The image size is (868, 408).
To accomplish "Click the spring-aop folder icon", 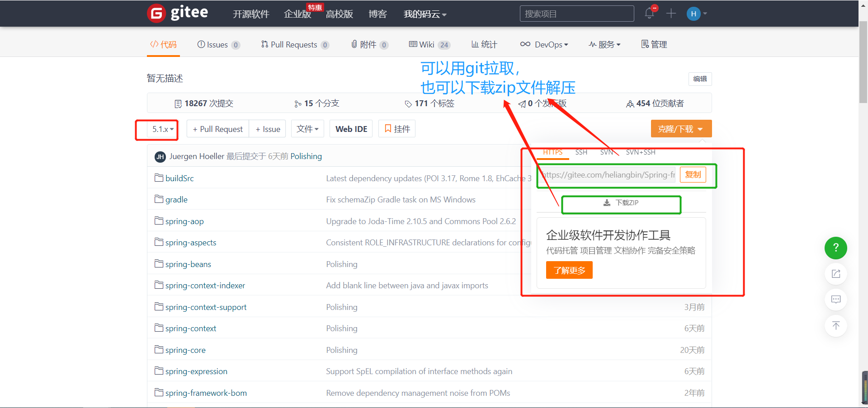I will tap(159, 220).
